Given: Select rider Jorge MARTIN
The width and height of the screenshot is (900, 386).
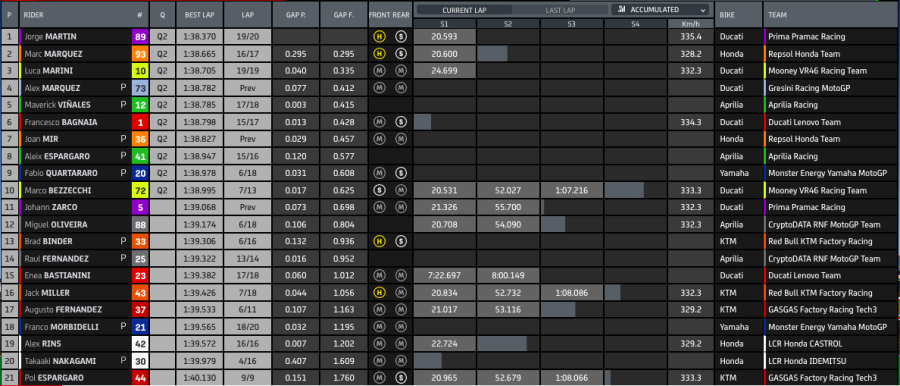Looking at the screenshot, I should click(x=51, y=36).
